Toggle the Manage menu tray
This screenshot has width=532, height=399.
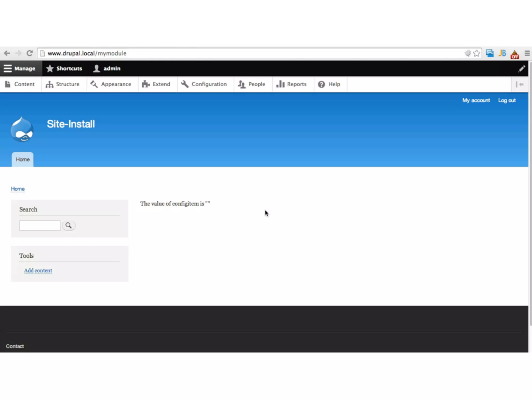point(20,69)
